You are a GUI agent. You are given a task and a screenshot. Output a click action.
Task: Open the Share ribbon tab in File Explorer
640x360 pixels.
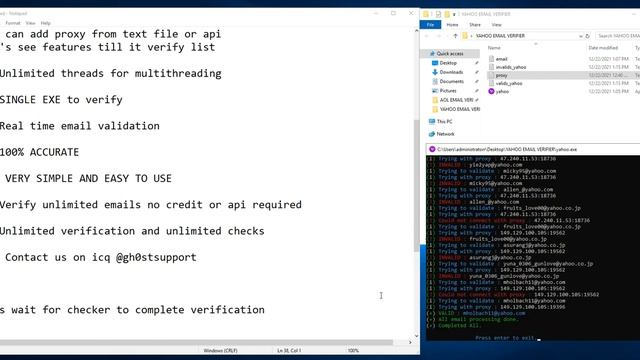pos(475,25)
